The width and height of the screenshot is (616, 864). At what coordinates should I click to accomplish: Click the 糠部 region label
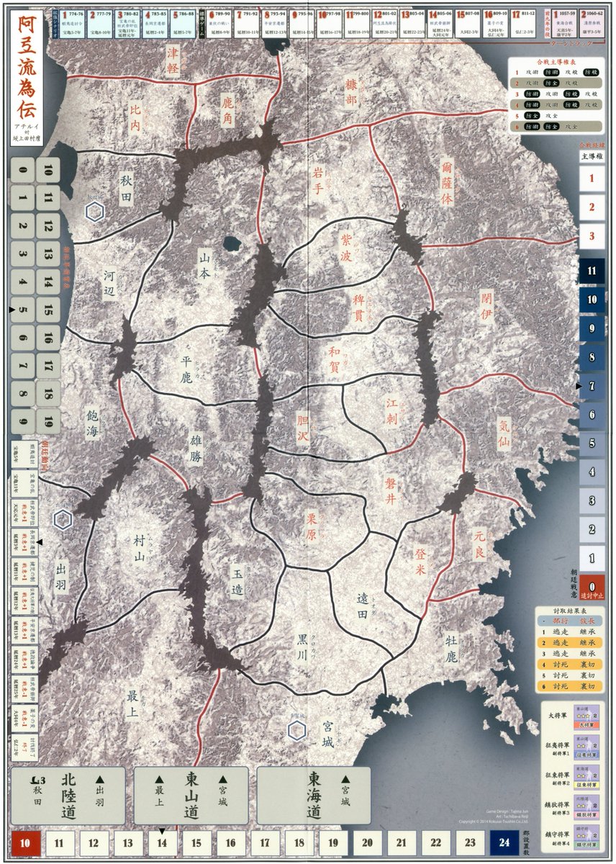[x=351, y=91]
